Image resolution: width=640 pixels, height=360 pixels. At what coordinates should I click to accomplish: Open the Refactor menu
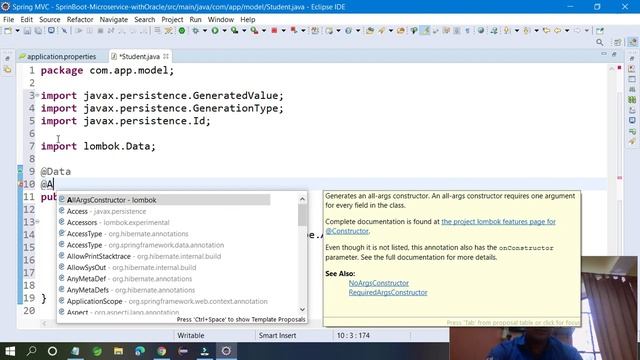(x=80, y=20)
